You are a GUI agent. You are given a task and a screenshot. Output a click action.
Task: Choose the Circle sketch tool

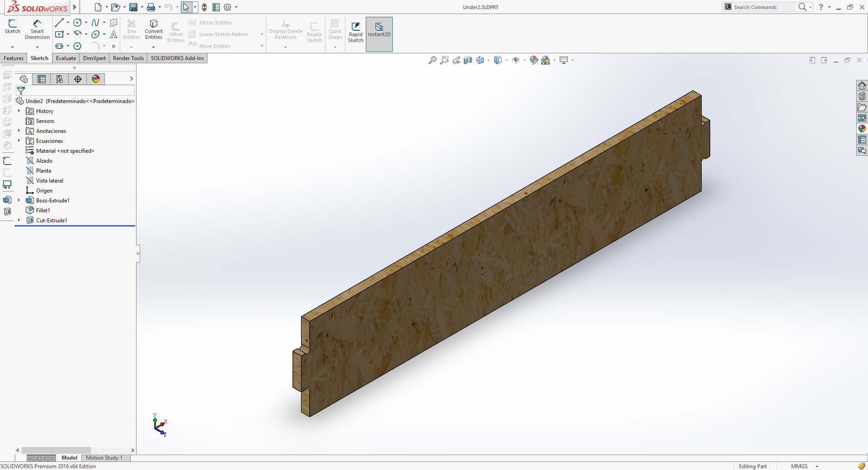point(78,23)
